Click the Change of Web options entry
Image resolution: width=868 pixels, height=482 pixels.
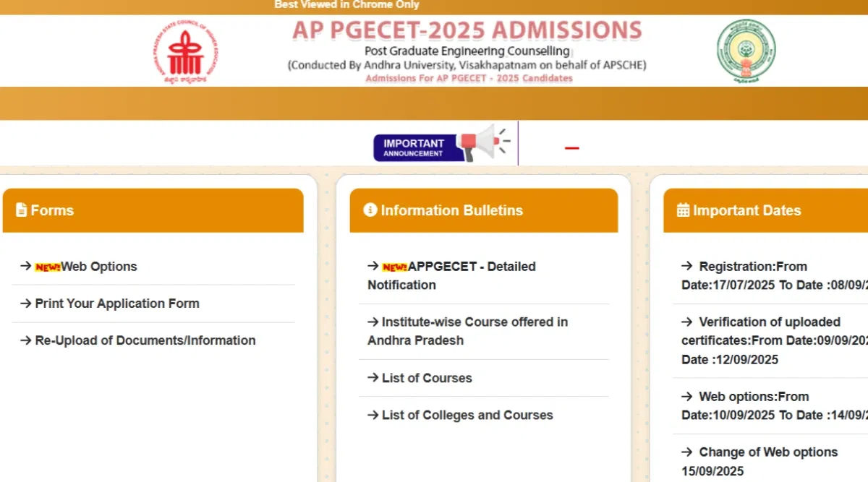759,461
